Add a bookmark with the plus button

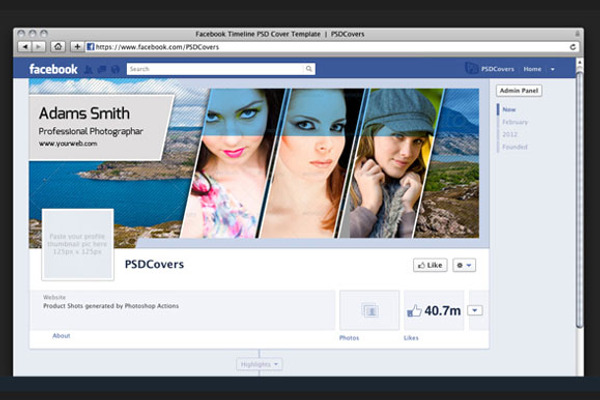[x=77, y=47]
